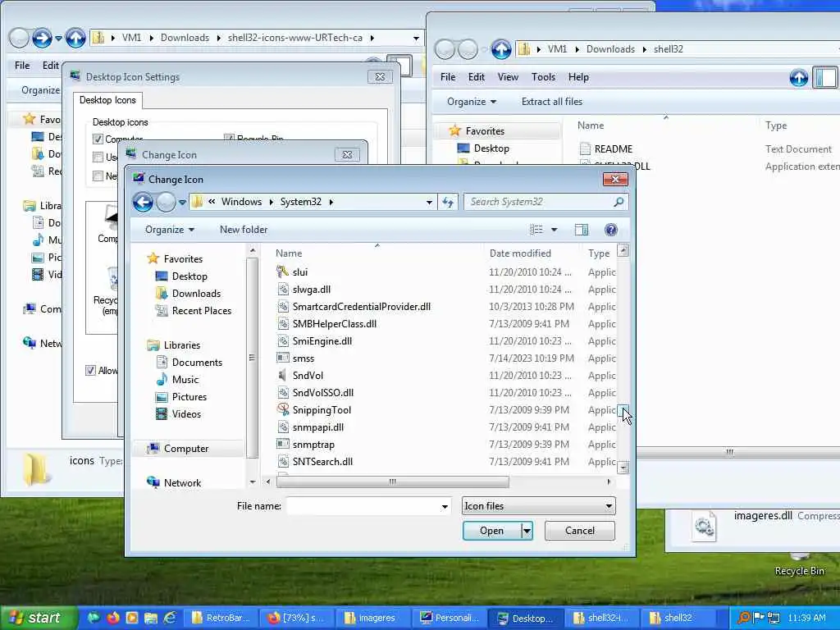The image size is (840, 630).
Task: Open recent pages dropdown in Change Icon dialog
Action: 182,203
